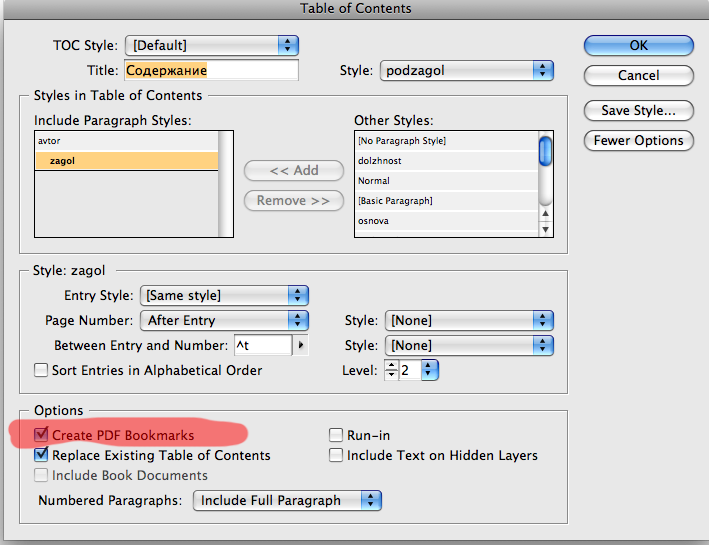Open the title Style podzagol dropdown

pos(467,70)
